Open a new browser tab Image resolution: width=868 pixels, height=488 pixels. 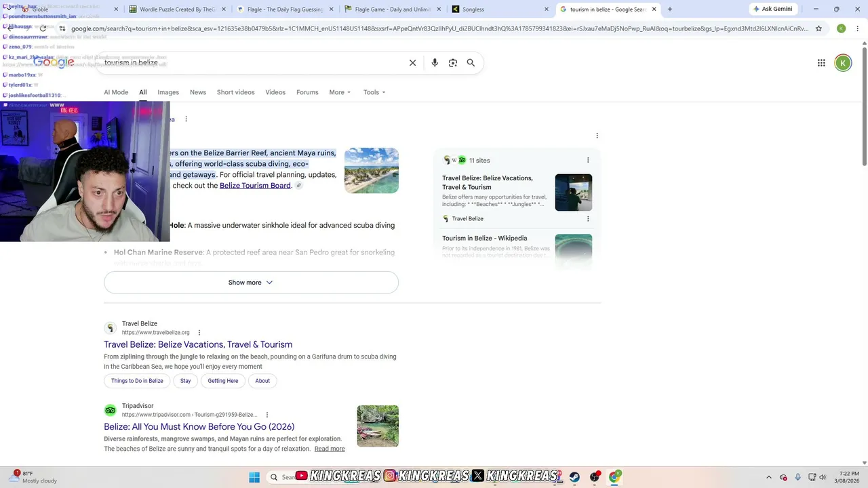pyautogui.click(x=670, y=9)
